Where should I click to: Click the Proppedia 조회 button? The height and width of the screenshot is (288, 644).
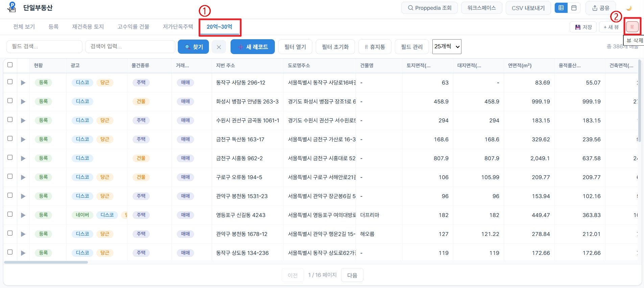[429, 8]
